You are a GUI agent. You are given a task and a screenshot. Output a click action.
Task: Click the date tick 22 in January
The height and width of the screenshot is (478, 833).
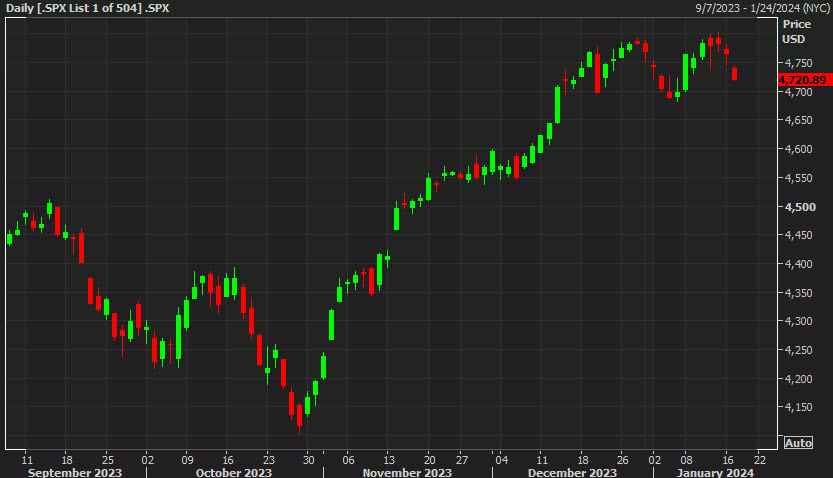[x=760, y=460]
